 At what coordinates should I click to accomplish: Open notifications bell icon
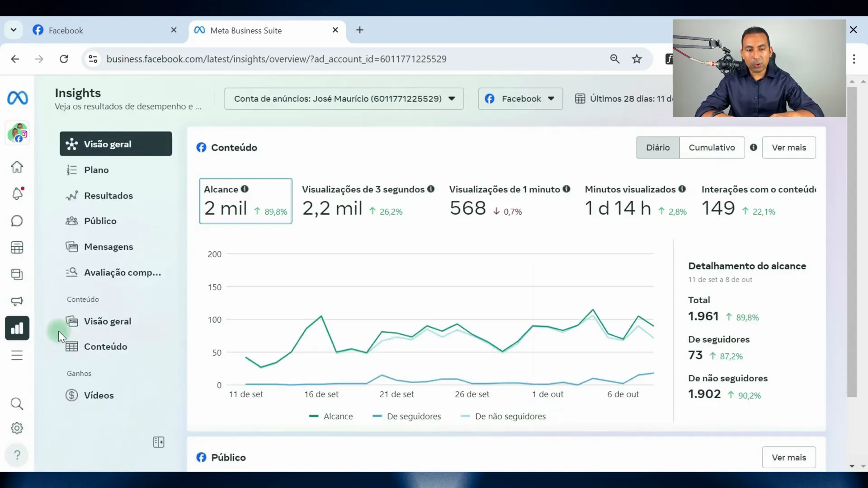[x=17, y=193]
